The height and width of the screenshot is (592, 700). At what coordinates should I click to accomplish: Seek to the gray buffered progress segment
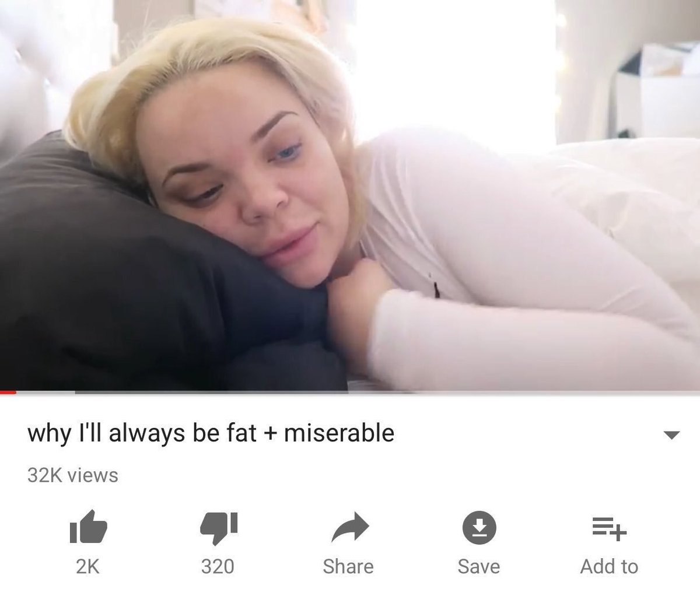click(45, 393)
